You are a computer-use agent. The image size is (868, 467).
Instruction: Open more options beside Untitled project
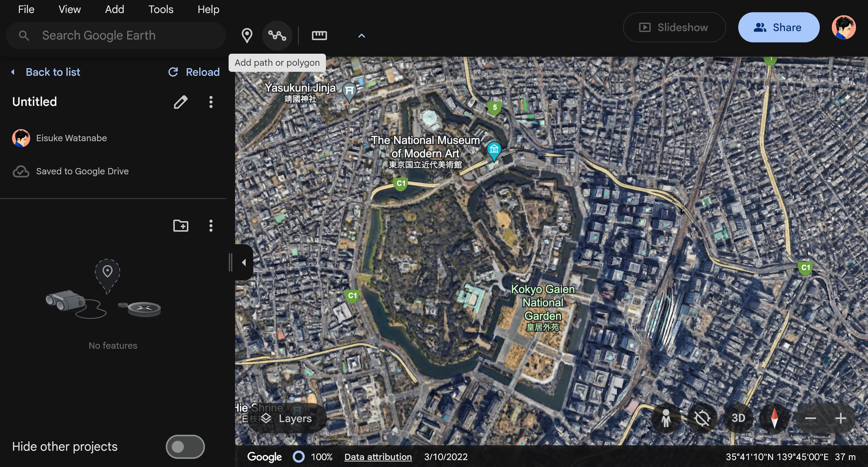click(211, 102)
